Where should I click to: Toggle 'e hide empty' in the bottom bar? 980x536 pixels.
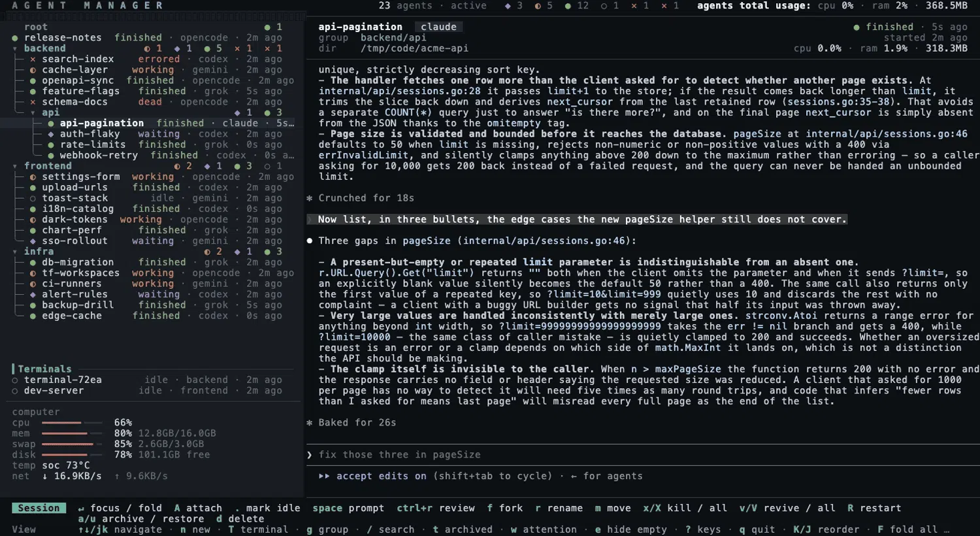pyautogui.click(x=630, y=529)
